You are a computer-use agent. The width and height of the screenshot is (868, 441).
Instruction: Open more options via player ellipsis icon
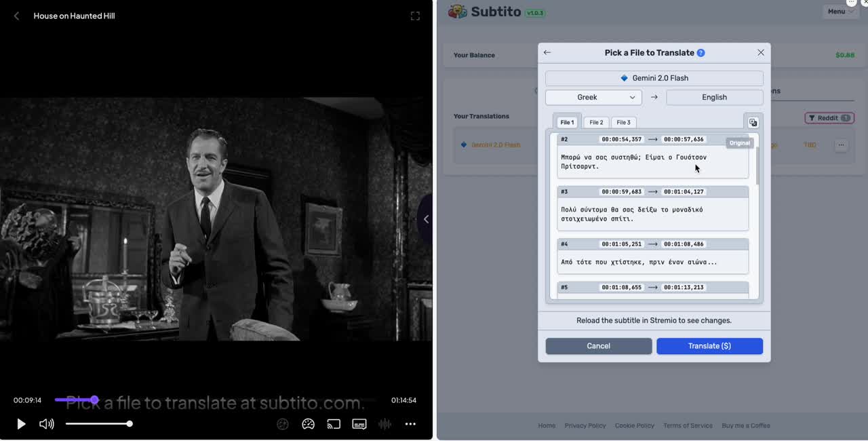pos(410,423)
